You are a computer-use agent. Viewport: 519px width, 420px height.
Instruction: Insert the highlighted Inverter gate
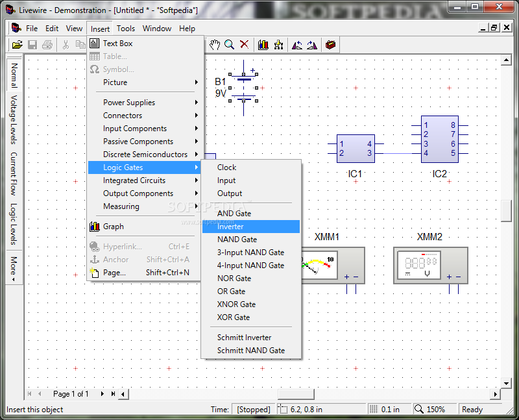251,227
